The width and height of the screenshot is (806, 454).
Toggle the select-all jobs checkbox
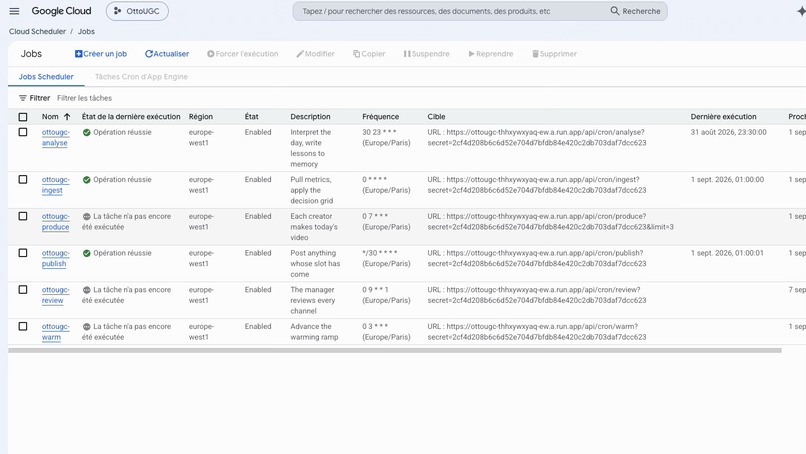click(x=23, y=117)
